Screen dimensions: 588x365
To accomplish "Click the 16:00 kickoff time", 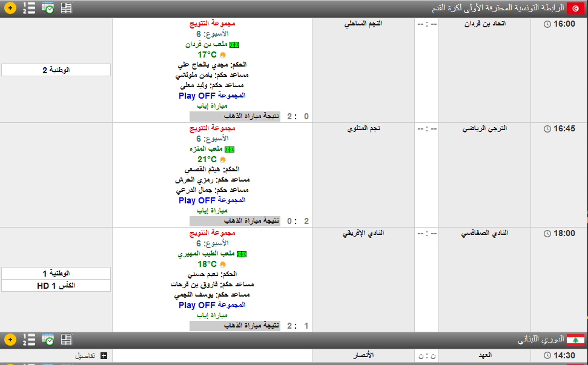I will [x=564, y=24].
